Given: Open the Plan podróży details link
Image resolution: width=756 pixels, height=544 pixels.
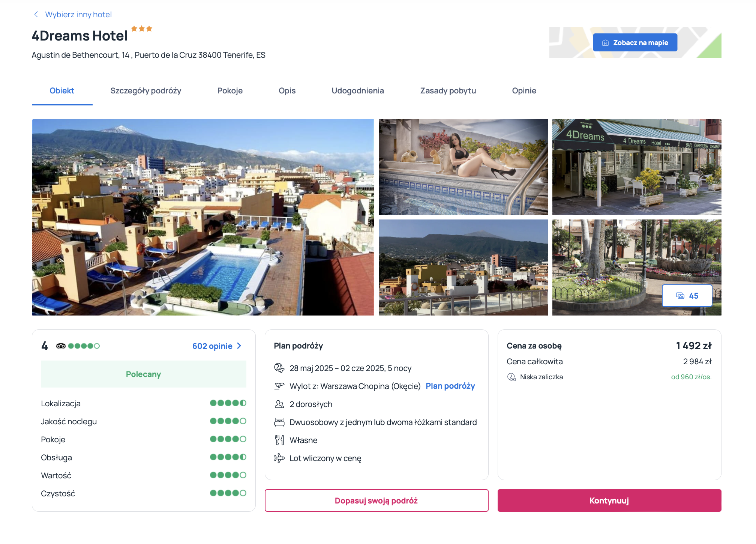Looking at the screenshot, I should click(x=450, y=386).
